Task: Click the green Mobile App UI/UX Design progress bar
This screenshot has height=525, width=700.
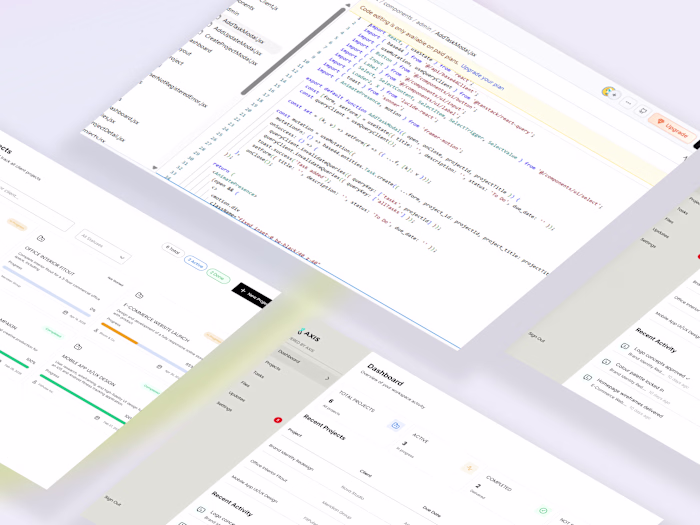Action: (83, 399)
